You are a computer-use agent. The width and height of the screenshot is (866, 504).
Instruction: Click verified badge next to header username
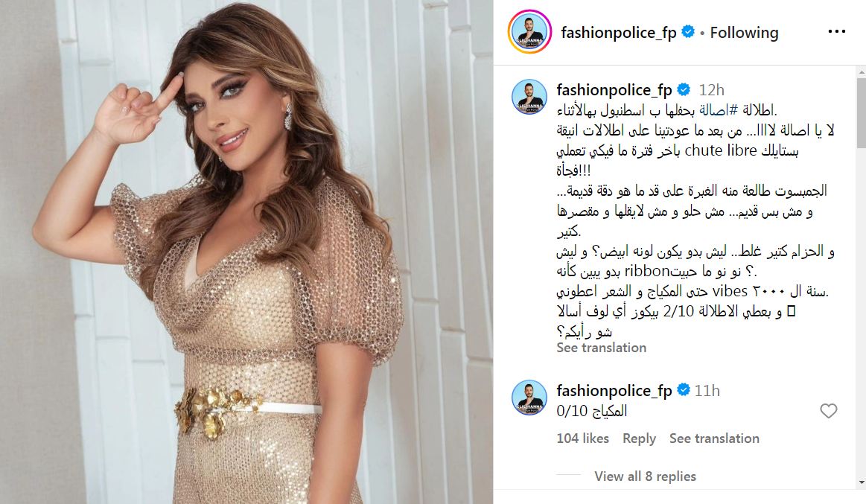click(688, 32)
